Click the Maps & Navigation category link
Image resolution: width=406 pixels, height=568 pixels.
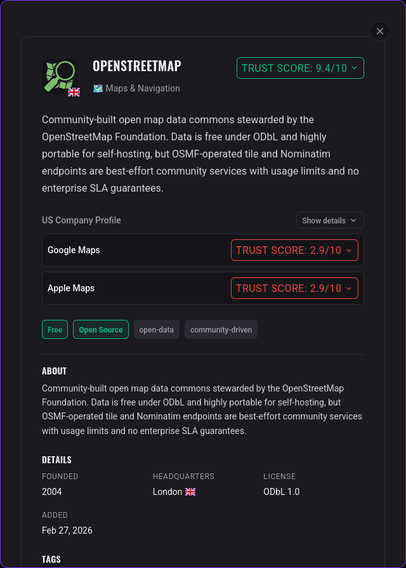[x=143, y=88]
